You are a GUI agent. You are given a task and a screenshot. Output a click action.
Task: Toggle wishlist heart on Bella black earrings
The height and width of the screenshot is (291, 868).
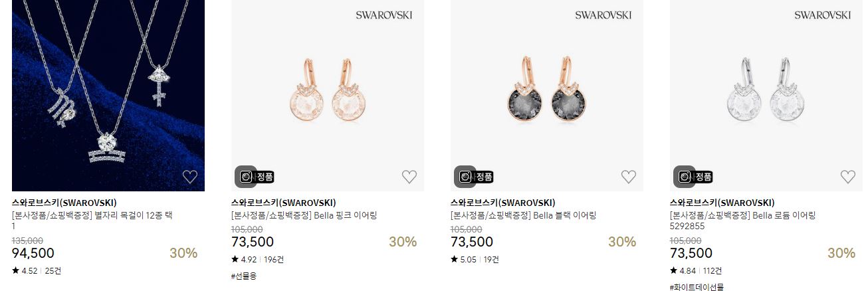(x=629, y=177)
